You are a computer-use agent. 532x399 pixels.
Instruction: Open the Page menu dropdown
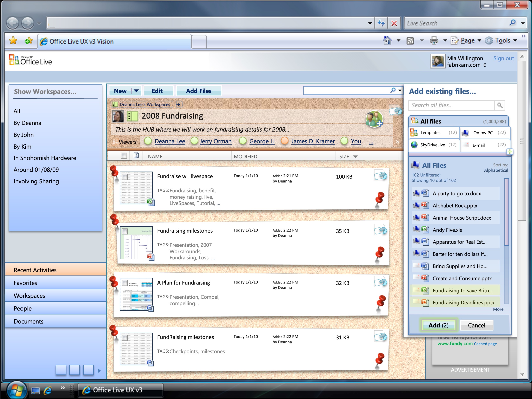(479, 40)
